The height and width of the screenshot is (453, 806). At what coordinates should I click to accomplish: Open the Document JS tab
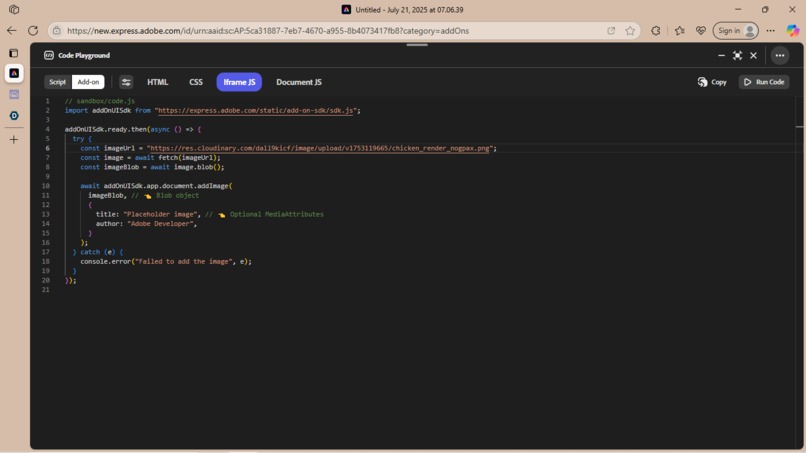coord(299,82)
